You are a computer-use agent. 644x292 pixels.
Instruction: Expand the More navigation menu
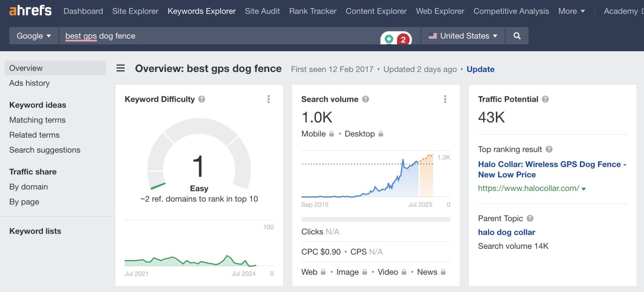pyautogui.click(x=572, y=11)
